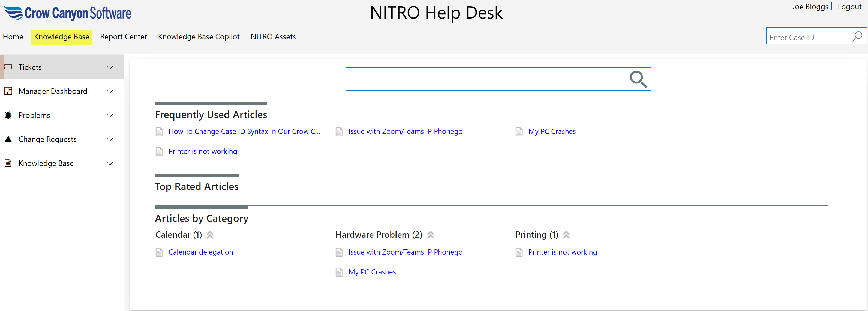Click the Problems bug icon
Screen dimensions: 868x311
(8, 115)
